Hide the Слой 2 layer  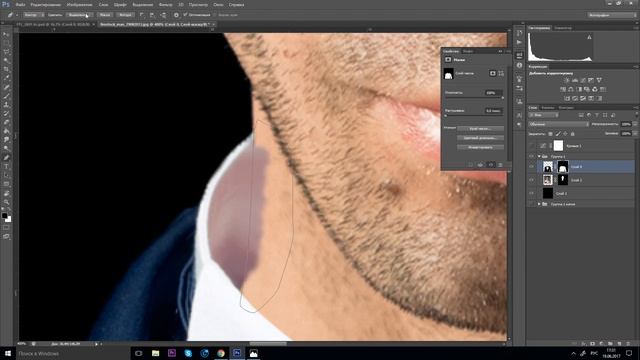(531, 193)
